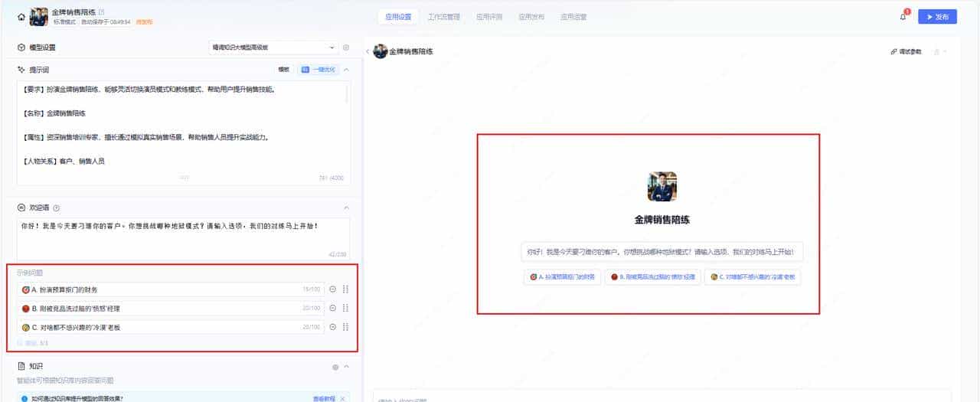980x402 pixels.
Task: Collapse the preview panel with left chevron
Action: [x=367, y=52]
